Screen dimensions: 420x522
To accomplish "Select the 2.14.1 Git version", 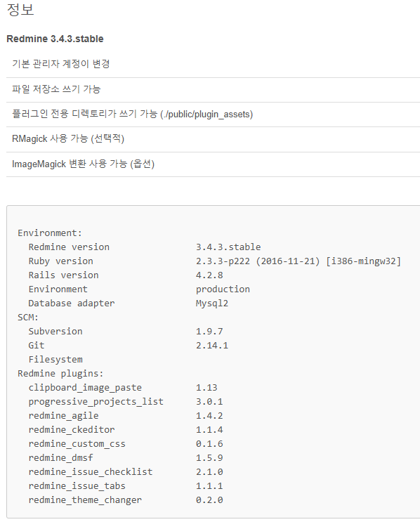I will (212, 345).
